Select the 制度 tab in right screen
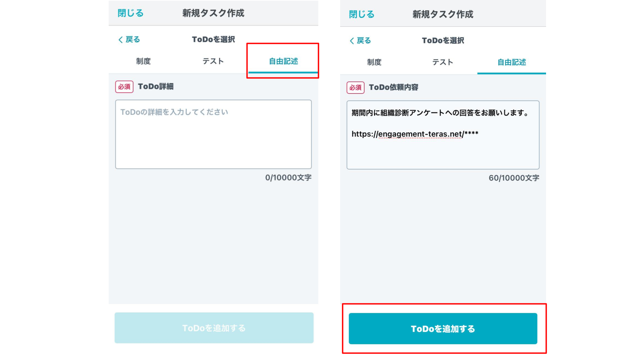The width and height of the screenshot is (644, 362). (374, 62)
